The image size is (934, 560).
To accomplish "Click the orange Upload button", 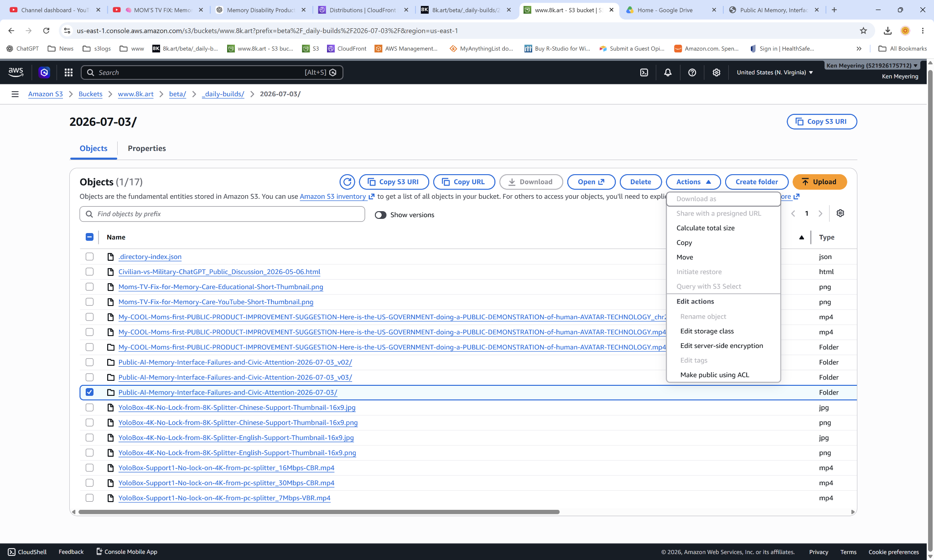I will 820,182.
